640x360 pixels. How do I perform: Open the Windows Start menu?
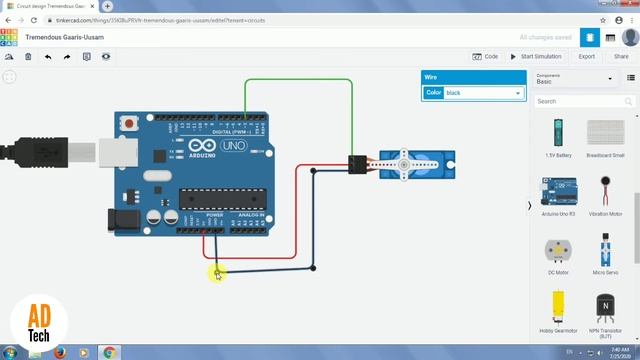click(x=10, y=352)
